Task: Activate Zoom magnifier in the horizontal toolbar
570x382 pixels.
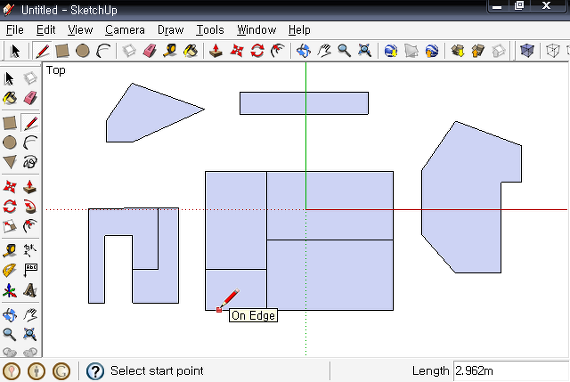Action: coord(344,51)
